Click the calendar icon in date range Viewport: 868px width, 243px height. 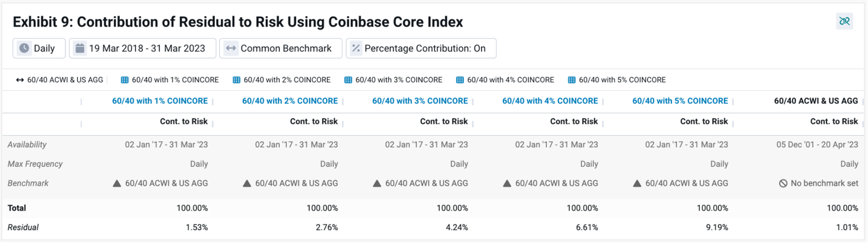point(80,48)
